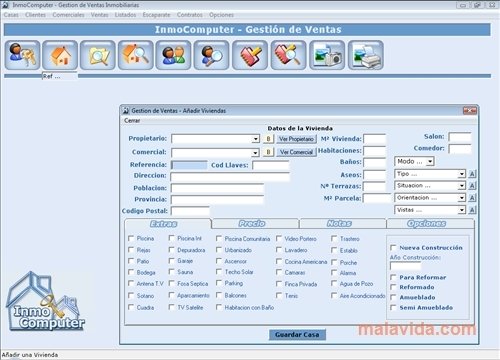500x360 pixels.
Task: Enable the Aire Acondicionado checkbox
Action: (334, 295)
